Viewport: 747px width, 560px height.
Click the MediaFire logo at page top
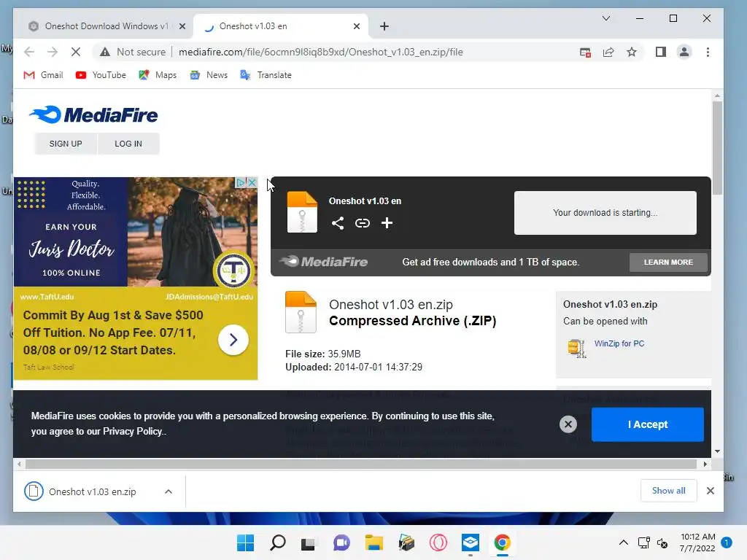(x=93, y=114)
